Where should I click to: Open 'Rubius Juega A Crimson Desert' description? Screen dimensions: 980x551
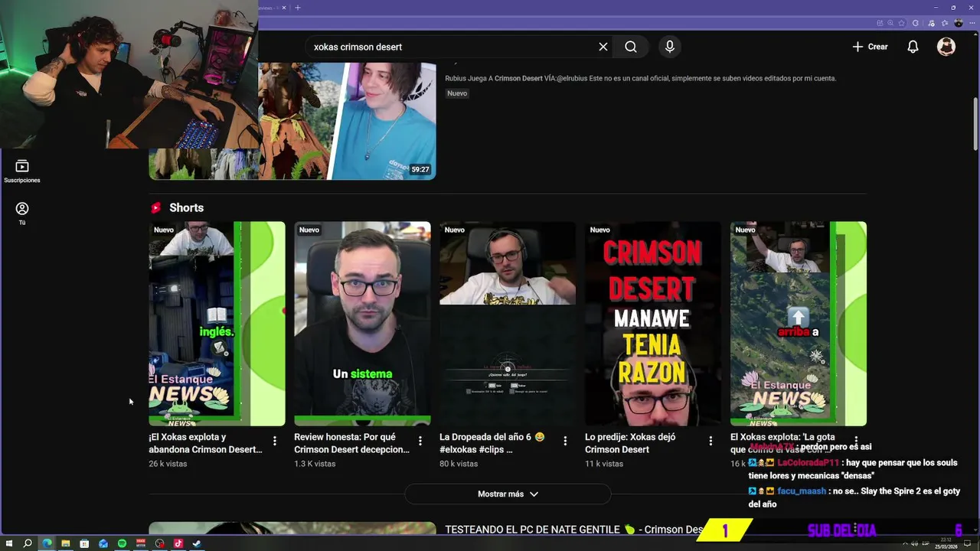640,78
